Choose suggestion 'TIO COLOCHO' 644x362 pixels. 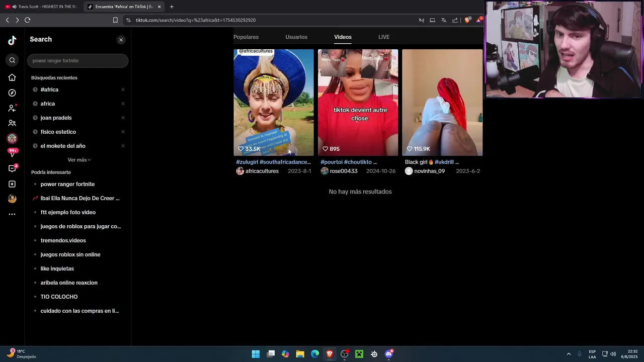point(59,297)
